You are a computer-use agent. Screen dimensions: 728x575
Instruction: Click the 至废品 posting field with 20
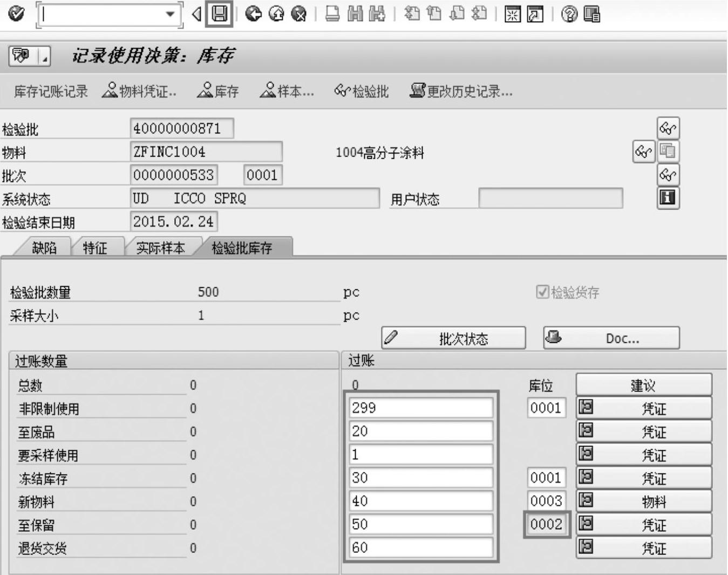click(x=421, y=431)
